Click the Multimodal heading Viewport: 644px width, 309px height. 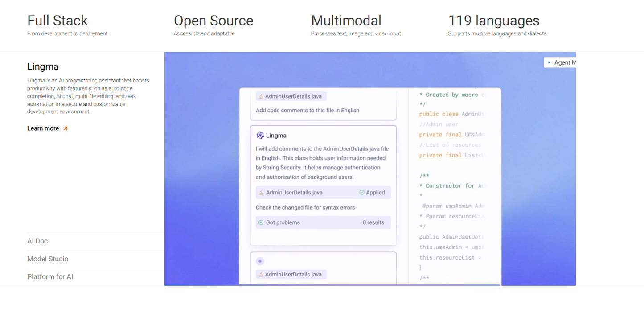346,21
